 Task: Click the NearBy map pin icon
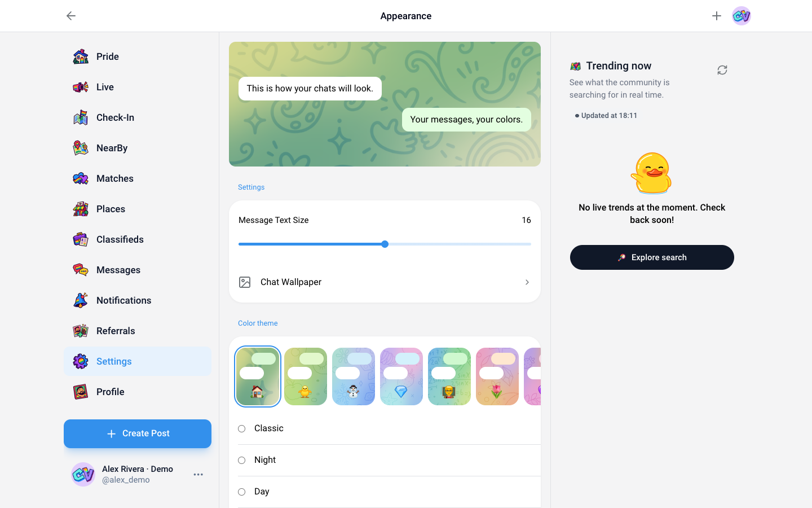(81, 148)
